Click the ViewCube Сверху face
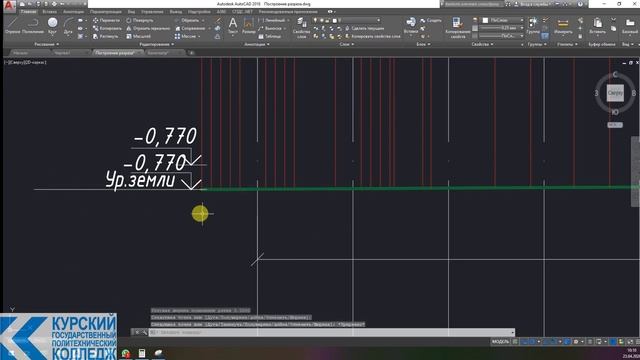The image size is (640, 360). (615, 93)
